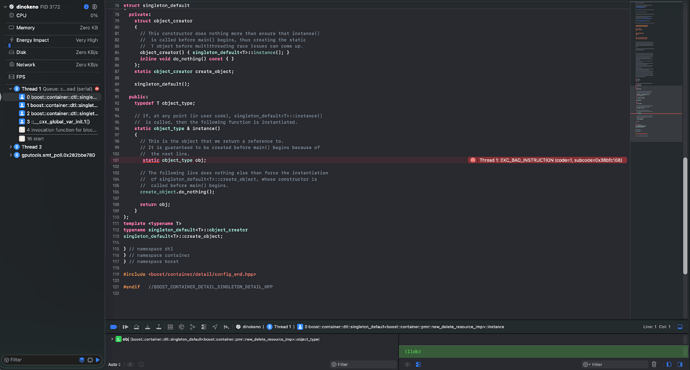
Task: Select stack frame 1 in Thread 1
Action: 58,106
